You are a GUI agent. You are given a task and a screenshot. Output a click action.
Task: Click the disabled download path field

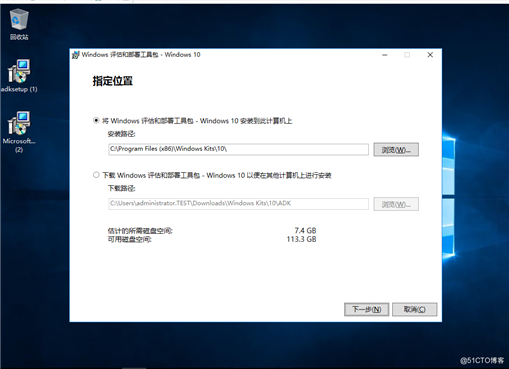pos(238,204)
